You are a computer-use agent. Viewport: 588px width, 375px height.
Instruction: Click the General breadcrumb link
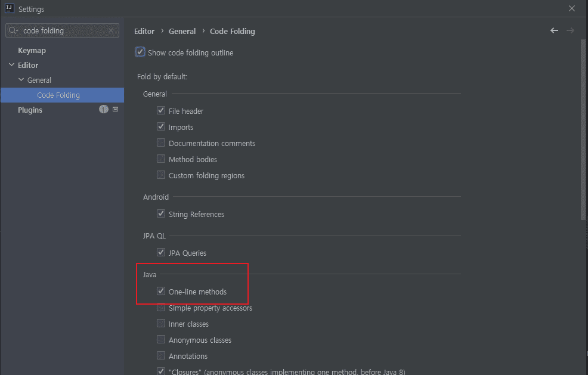[x=182, y=31]
